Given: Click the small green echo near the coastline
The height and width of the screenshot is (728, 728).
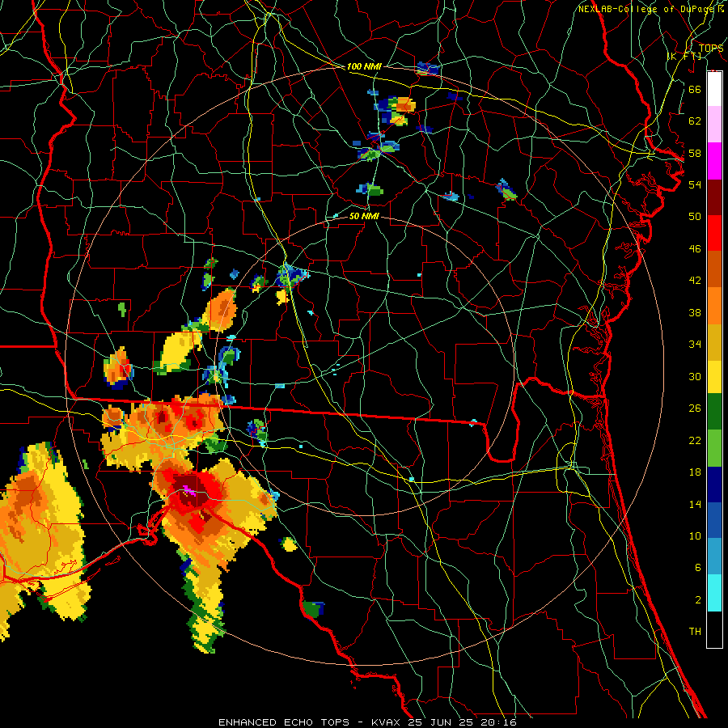Looking at the screenshot, I should pyautogui.click(x=312, y=608).
